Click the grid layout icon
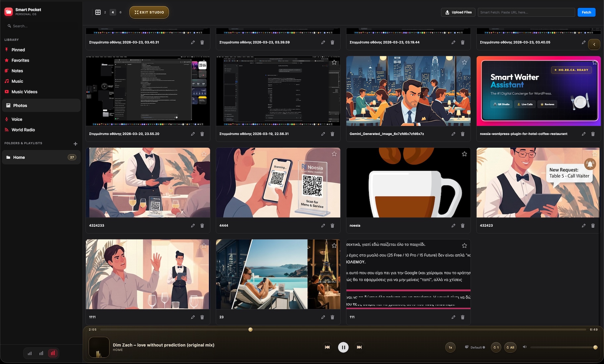Screen dimensions: 604x364 (x=98, y=12)
